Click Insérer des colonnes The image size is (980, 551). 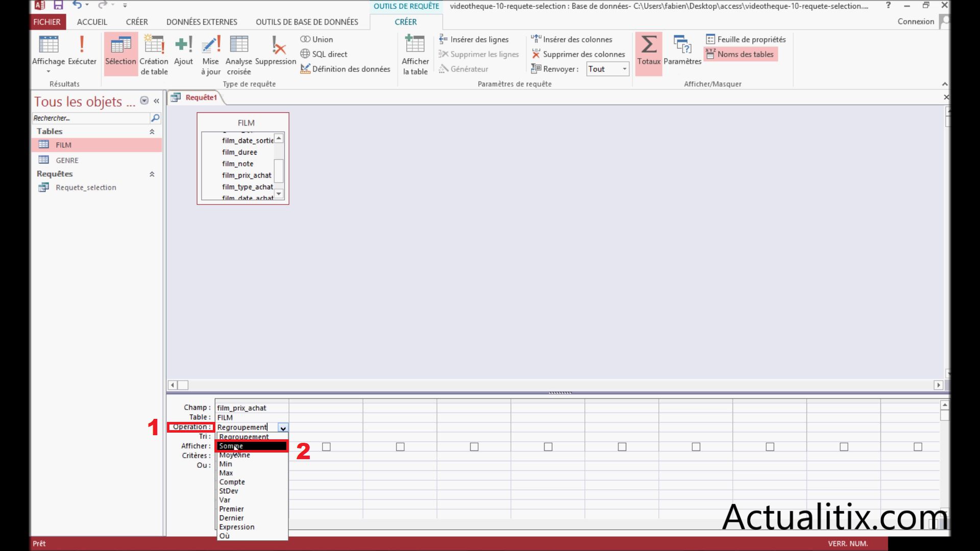coord(571,39)
